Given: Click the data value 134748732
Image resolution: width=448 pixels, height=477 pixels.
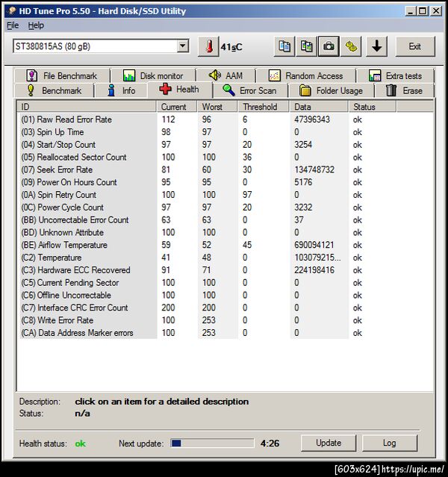Looking at the screenshot, I should click(x=314, y=169).
